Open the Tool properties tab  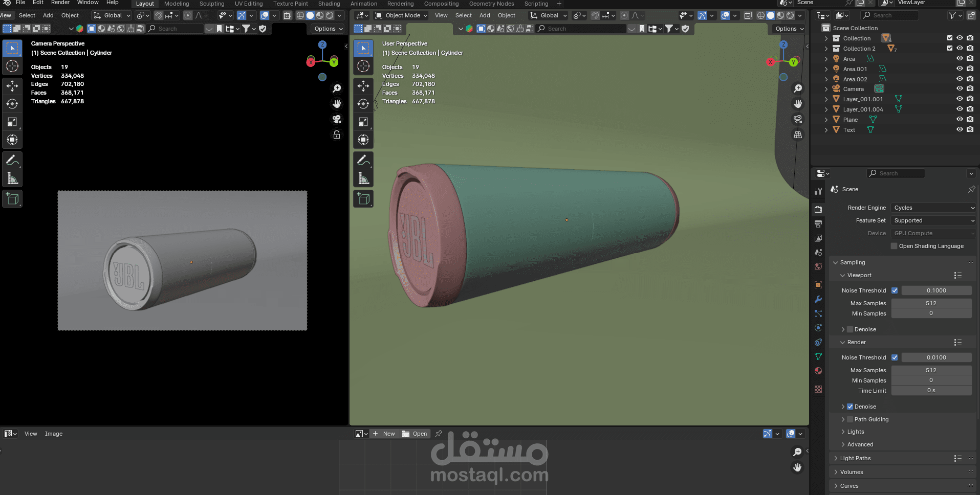pos(818,191)
